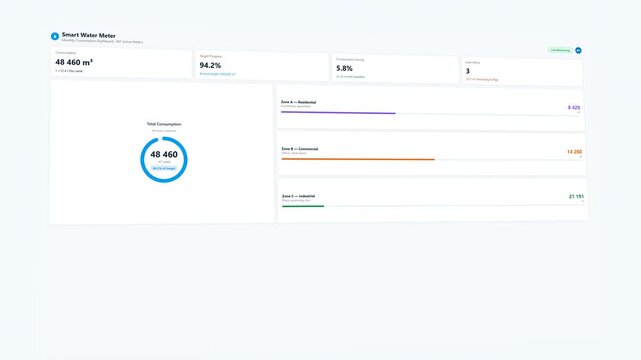Viewport: 641px width, 360px height.
Task: Click the green Zone C progress bar
Action: 303,206
